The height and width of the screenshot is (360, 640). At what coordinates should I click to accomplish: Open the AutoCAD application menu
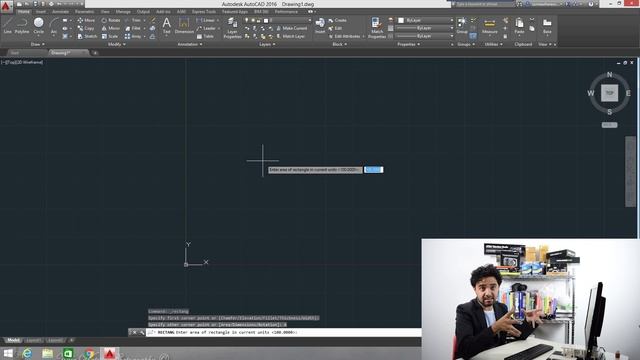(x=6, y=6)
